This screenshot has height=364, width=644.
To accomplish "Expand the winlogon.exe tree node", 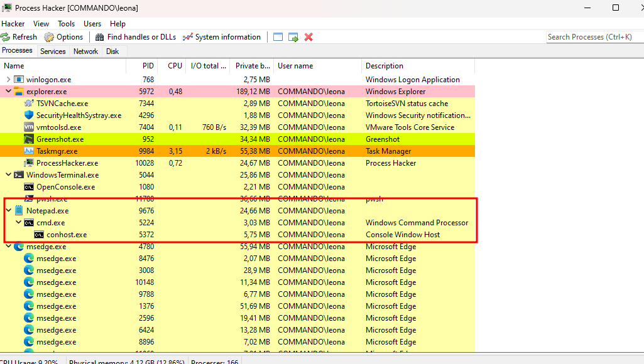I will pyautogui.click(x=8, y=80).
